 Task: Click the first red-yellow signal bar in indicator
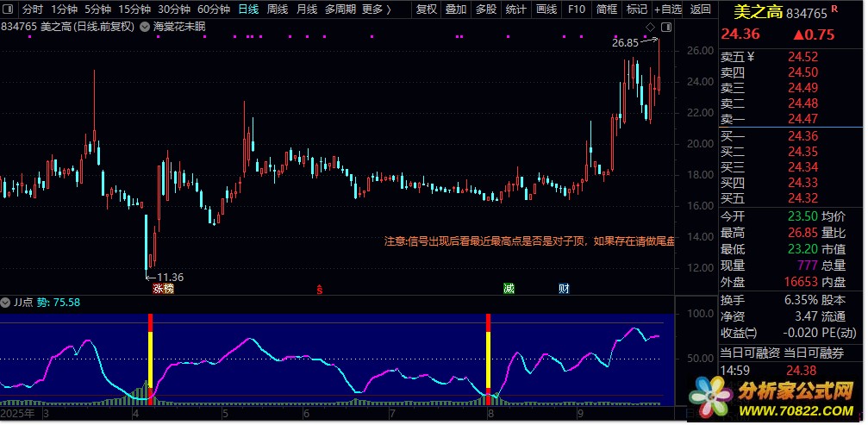click(151, 359)
